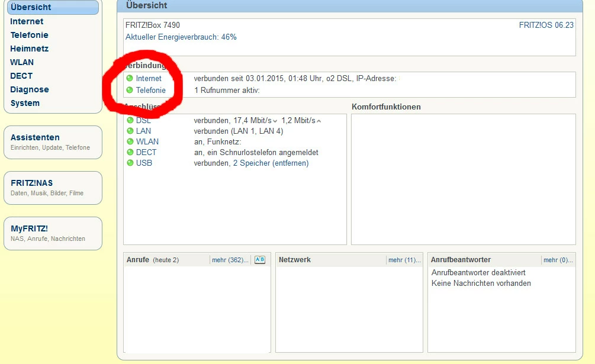Open the phonebook icon in Anrufe panel
The height and width of the screenshot is (364, 595).
pos(260,260)
